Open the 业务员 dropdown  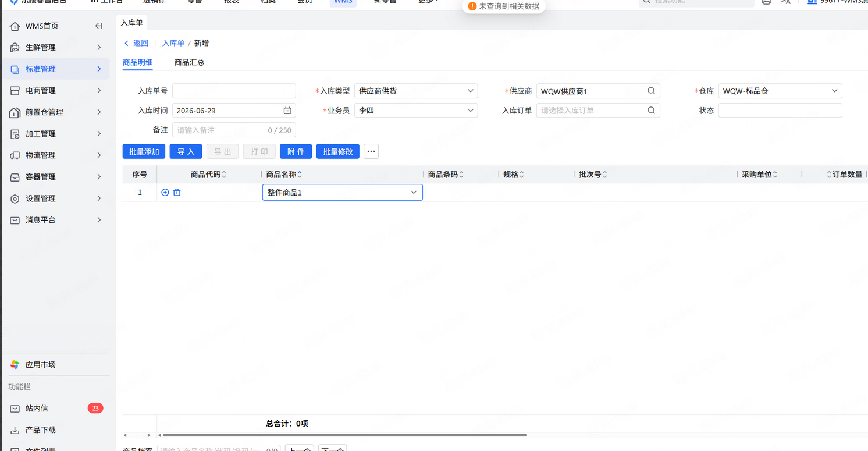click(416, 111)
